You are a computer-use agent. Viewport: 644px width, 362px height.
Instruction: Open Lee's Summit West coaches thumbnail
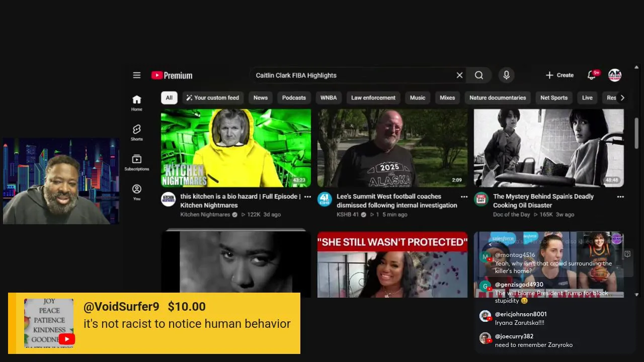tap(392, 148)
